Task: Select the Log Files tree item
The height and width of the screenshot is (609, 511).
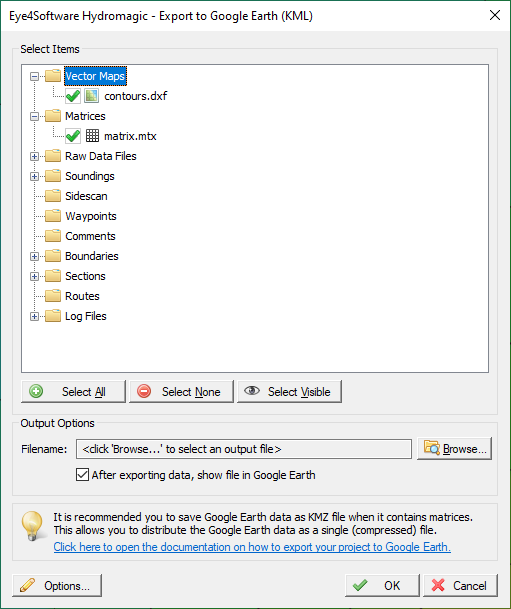Action: pyautogui.click(x=85, y=316)
